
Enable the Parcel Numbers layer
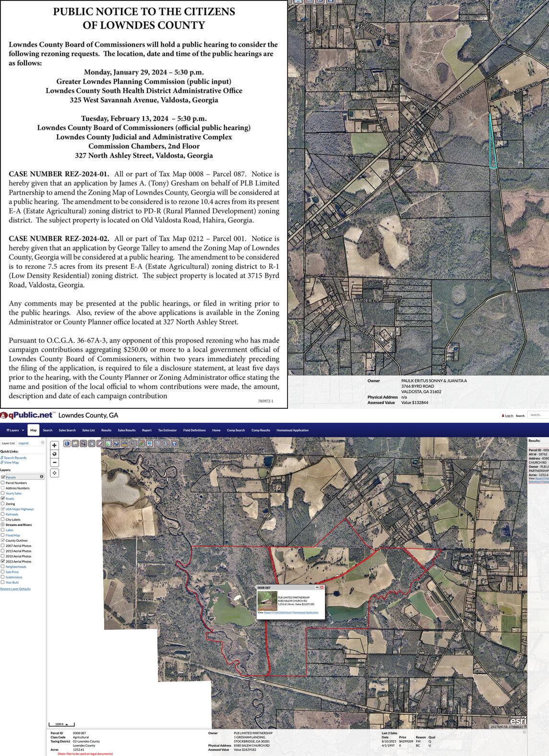point(3,483)
